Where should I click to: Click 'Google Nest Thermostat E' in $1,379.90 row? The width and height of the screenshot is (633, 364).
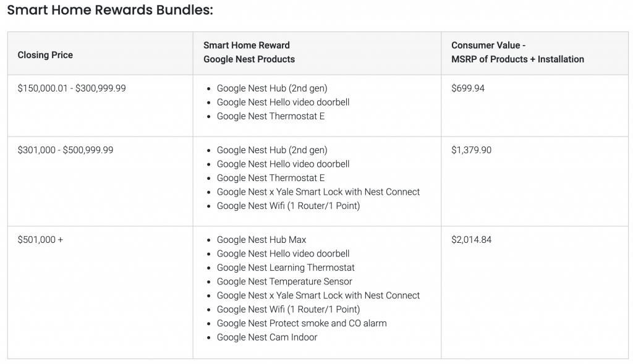271,178
